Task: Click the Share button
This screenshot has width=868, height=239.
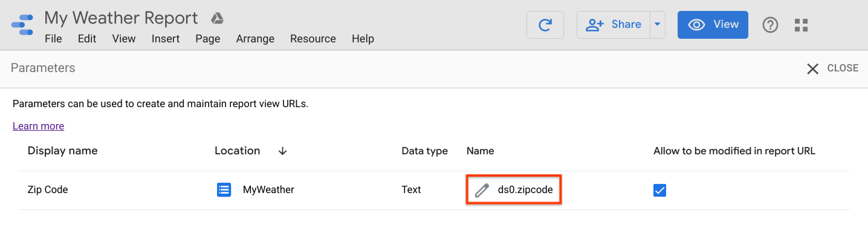Action: click(x=614, y=25)
